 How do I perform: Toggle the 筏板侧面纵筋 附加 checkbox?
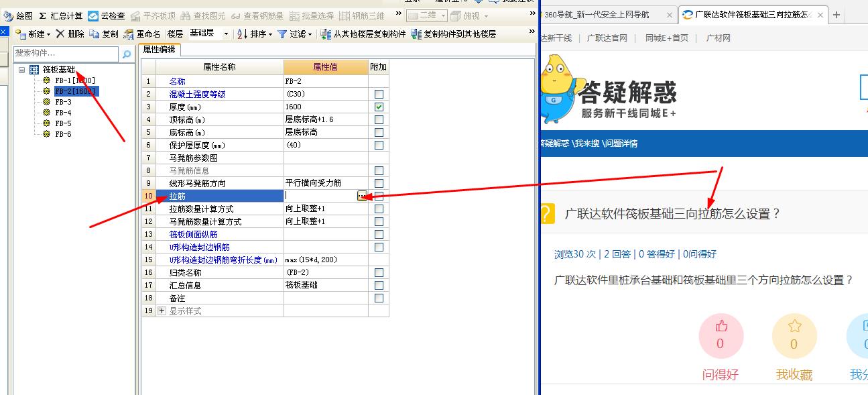click(x=379, y=234)
